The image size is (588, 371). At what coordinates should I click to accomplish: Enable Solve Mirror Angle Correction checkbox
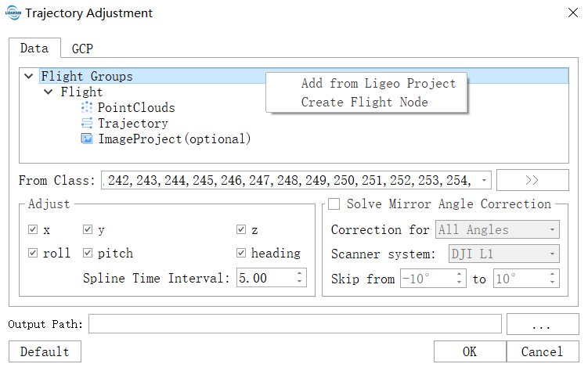pyautogui.click(x=334, y=204)
